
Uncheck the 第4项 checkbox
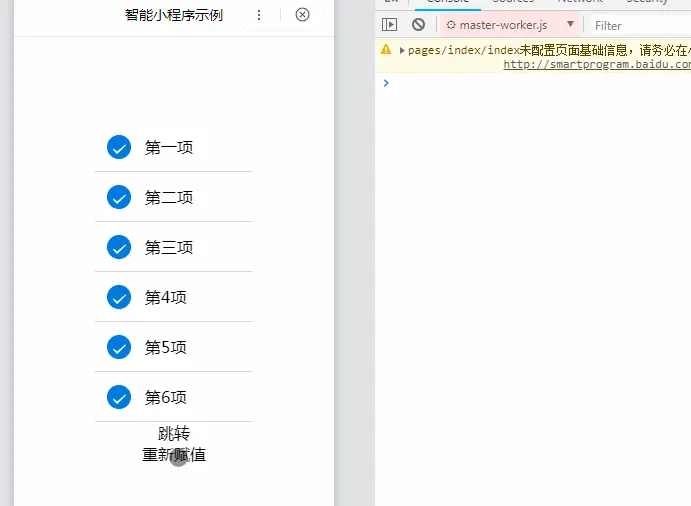119,297
